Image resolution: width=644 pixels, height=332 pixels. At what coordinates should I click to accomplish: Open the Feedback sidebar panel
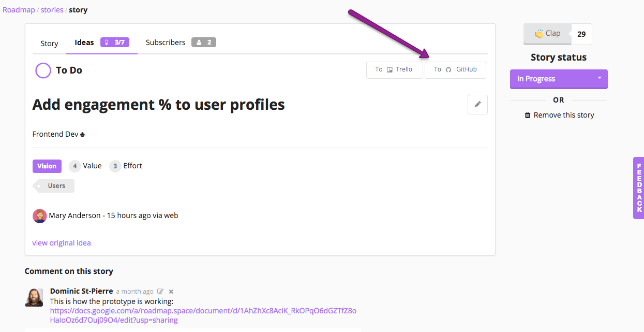(639, 189)
